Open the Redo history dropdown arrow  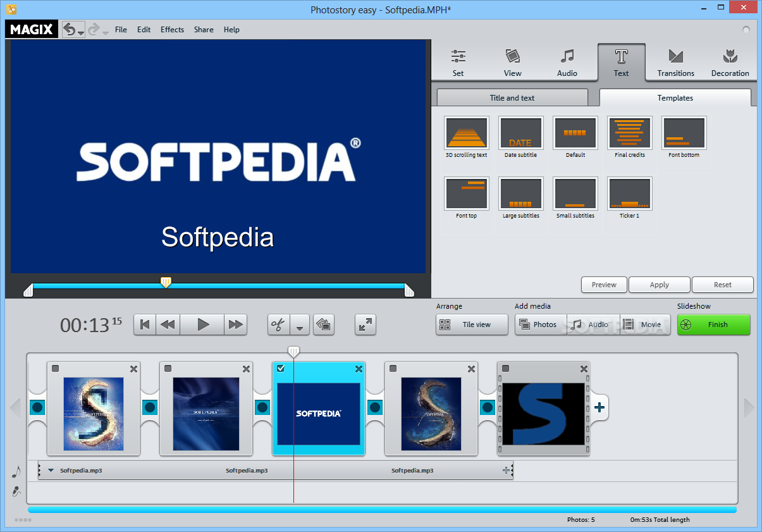point(105,32)
